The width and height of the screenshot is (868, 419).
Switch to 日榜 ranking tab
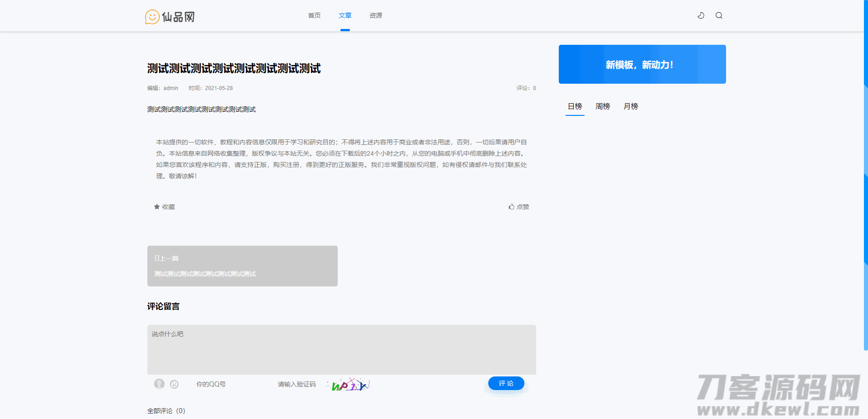(575, 106)
